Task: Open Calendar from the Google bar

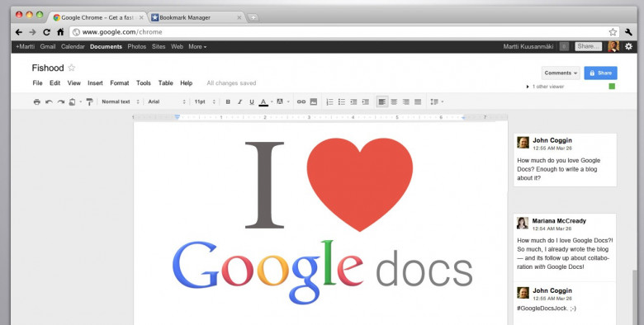Action: tap(73, 47)
